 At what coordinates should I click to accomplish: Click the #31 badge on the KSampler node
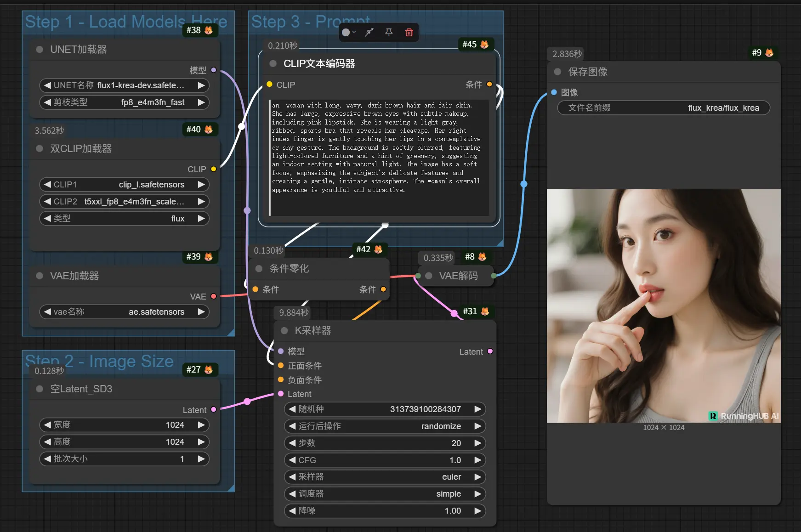[476, 311]
